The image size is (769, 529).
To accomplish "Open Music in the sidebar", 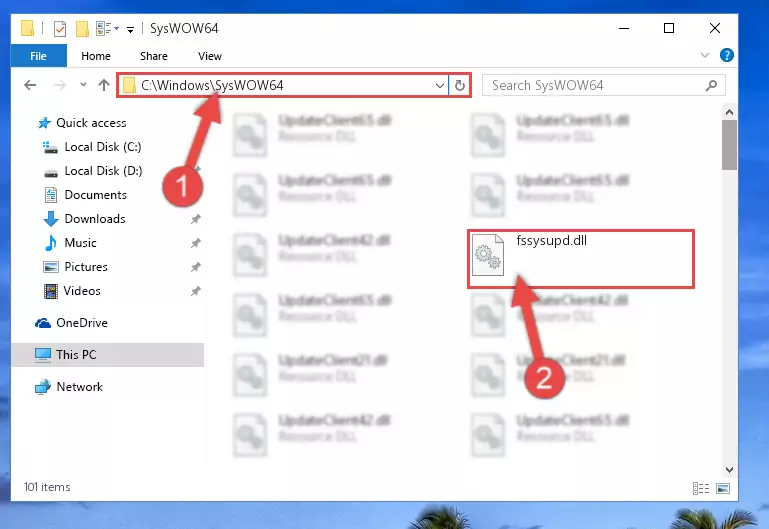I will (x=80, y=243).
